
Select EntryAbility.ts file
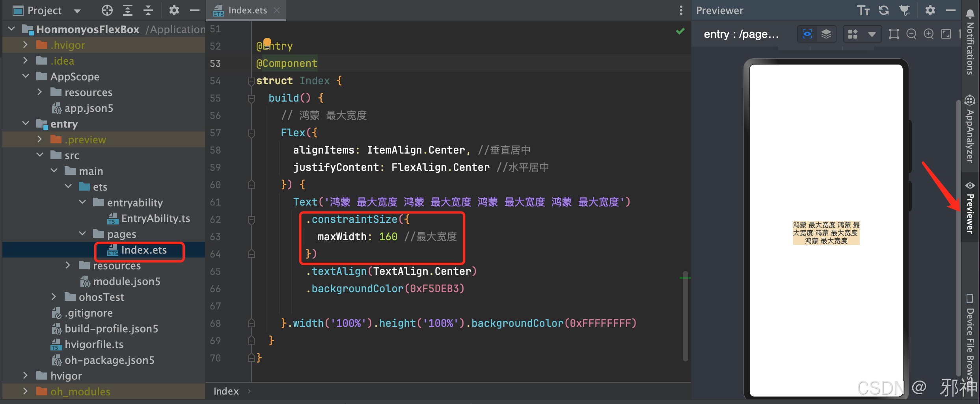[x=155, y=219]
